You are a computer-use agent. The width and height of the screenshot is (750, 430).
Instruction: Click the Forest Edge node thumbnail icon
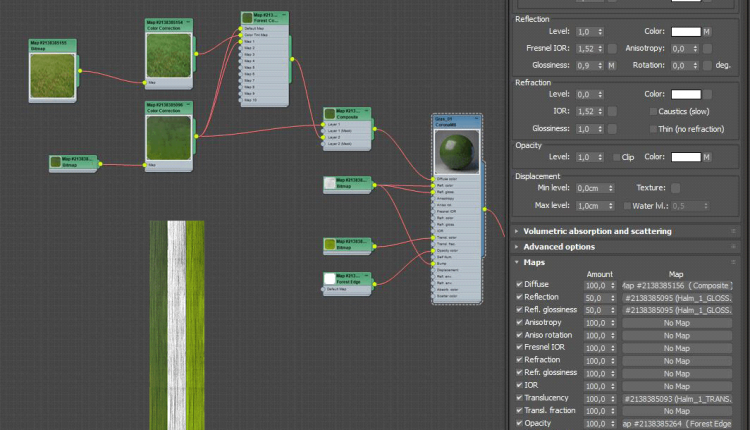coord(330,277)
